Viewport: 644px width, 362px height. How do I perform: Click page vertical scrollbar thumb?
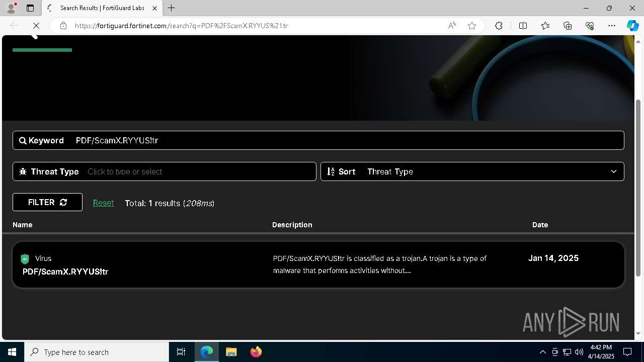tap(638, 188)
